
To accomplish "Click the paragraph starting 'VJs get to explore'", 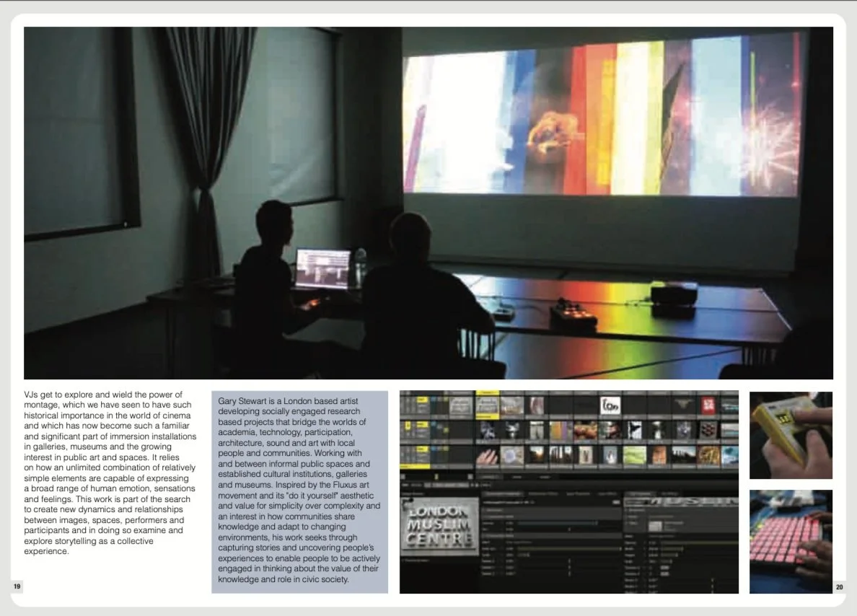I will coord(110,472).
